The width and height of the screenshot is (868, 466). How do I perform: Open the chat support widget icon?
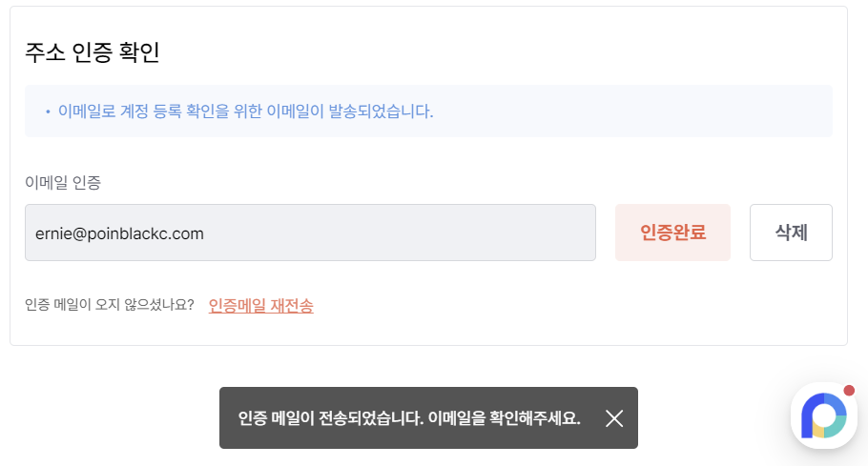824,415
